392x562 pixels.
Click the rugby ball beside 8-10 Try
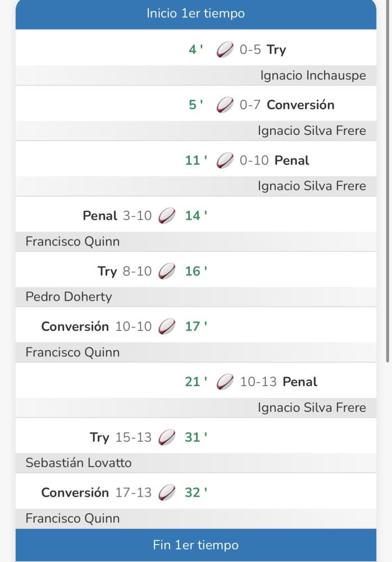coord(167,271)
